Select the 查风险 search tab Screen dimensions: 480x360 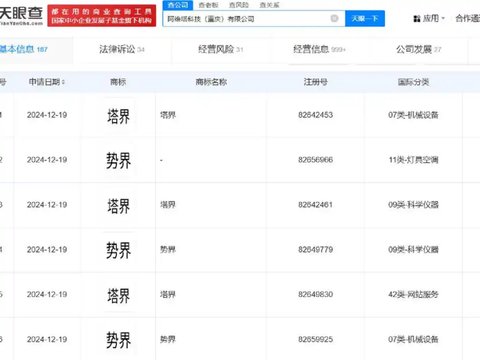[x=239, y=5]
